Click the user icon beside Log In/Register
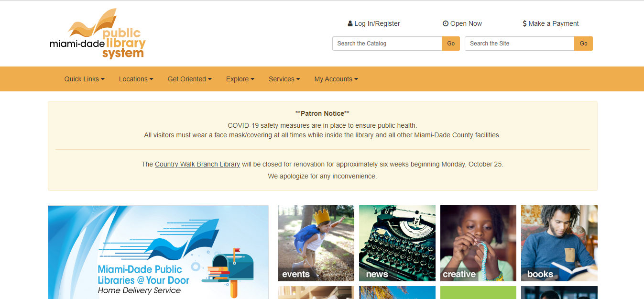644x299 pixels. tap(350, 23)
